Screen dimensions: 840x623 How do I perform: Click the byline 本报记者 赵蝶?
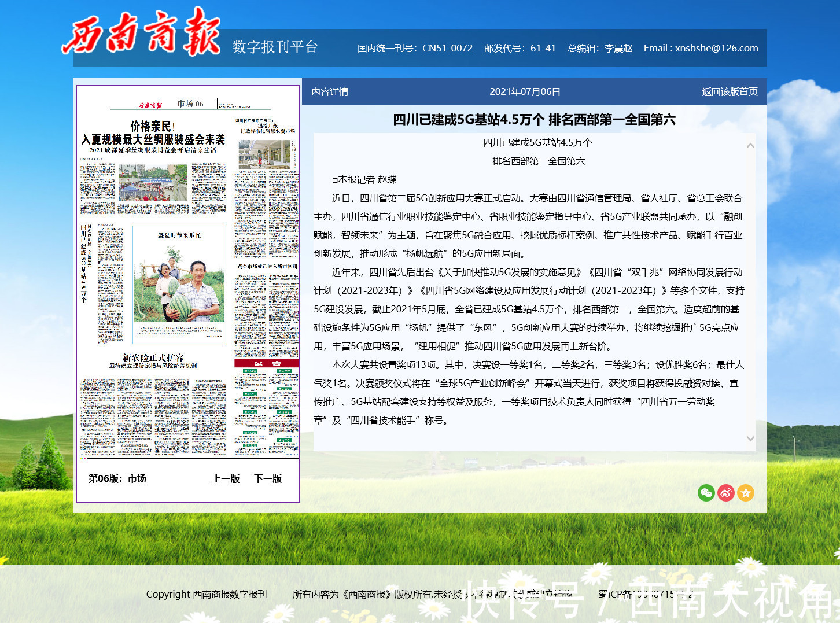(364, 179)
